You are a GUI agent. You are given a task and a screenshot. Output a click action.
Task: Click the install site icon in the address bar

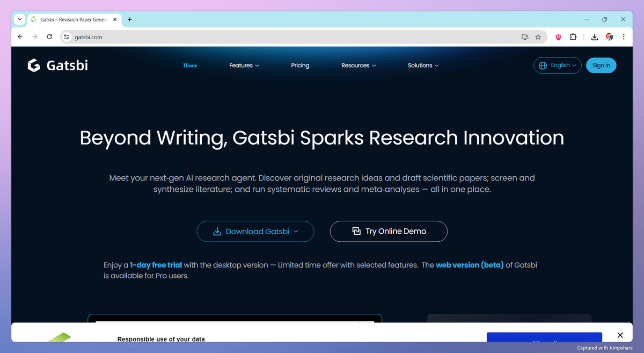click(524, 37)
